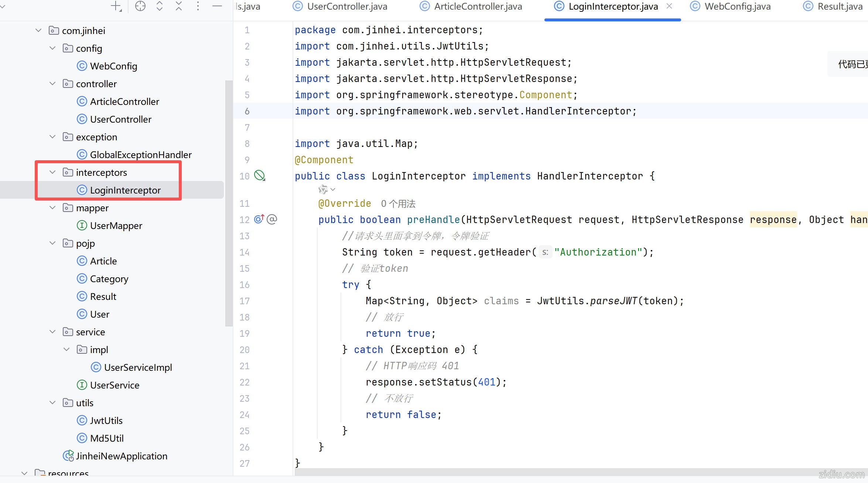This screenshot has height=483, width=868.
Task: Click the @ annotation gutter icon on line 12
Action: point(272,219)
